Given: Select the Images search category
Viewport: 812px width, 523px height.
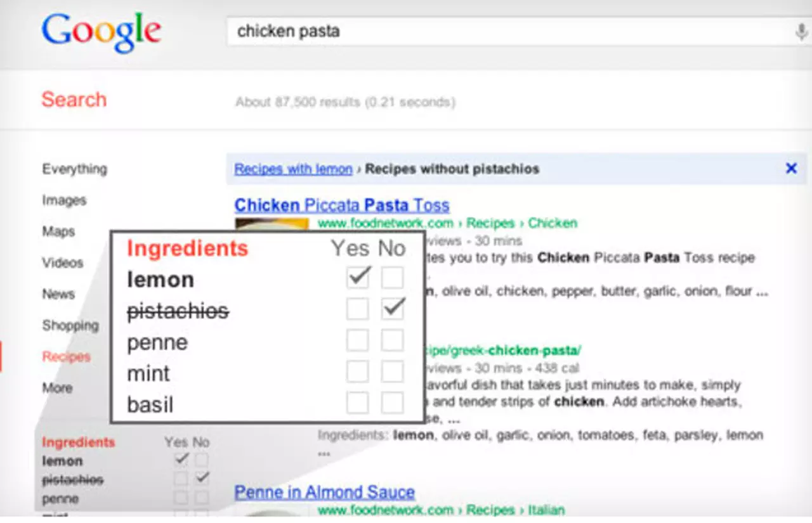Looking at the screenshot, I should click(x=64, y=200).
